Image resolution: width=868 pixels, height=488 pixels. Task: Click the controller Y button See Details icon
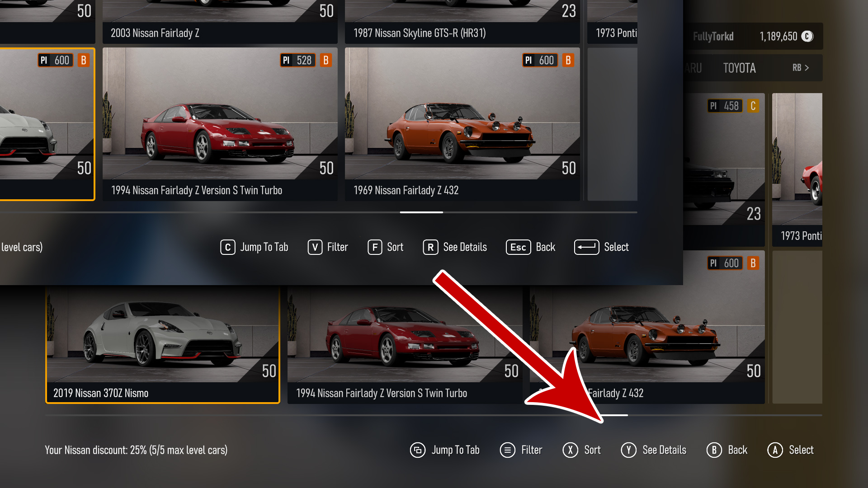tap(628, 450)
